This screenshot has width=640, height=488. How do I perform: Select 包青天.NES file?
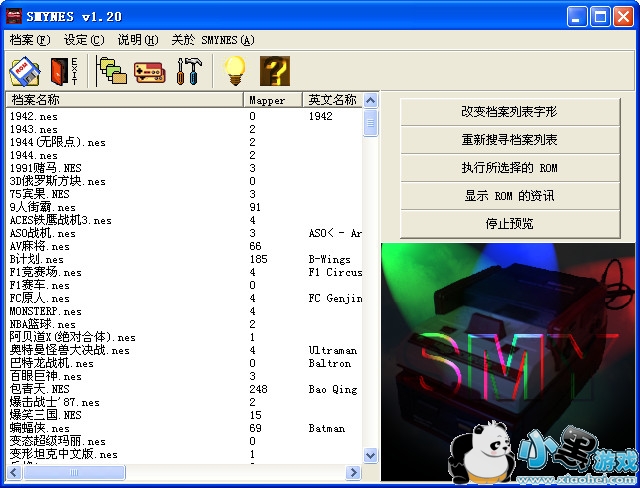pyautogui.click(x=40, y=389)
